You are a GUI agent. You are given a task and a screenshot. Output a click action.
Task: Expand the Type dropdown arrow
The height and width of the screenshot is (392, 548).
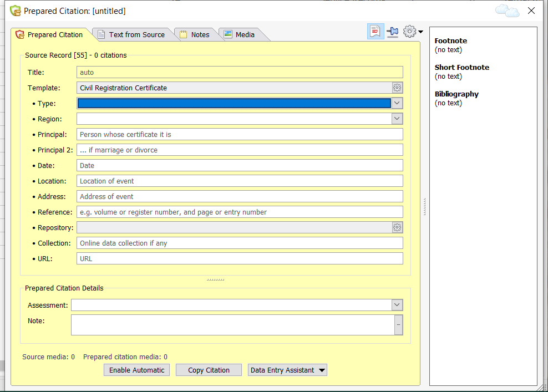tap(397, 103)
